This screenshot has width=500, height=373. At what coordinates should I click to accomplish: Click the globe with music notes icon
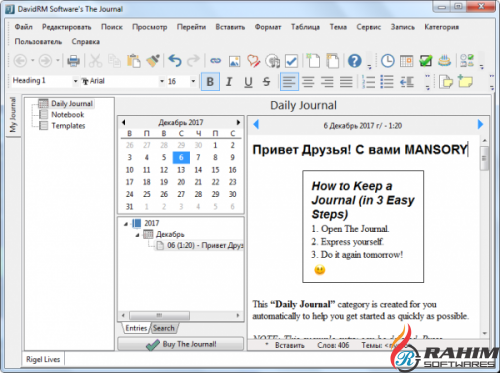[x=272, y=61]
